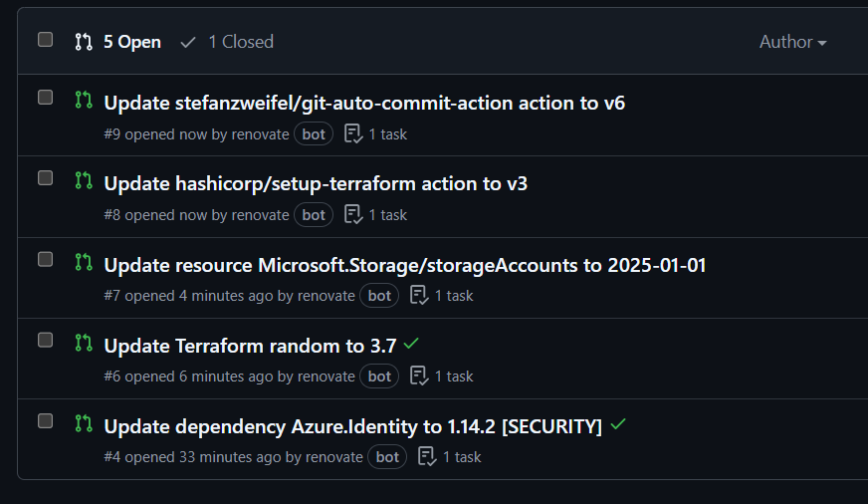Click the pull request icon next to 5 Open
The image size is (868, 504).
(84, 42)
